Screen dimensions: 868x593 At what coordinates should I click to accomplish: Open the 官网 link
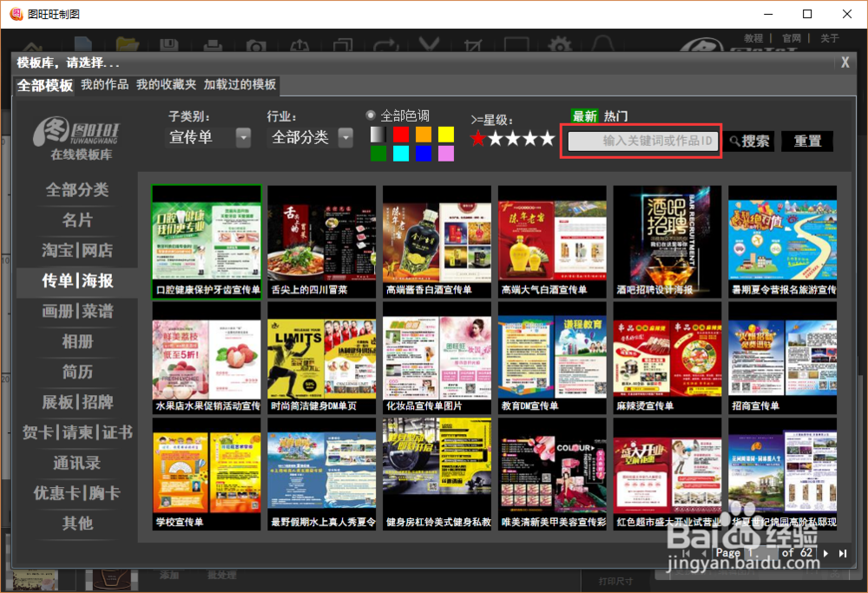pos(792,38)
